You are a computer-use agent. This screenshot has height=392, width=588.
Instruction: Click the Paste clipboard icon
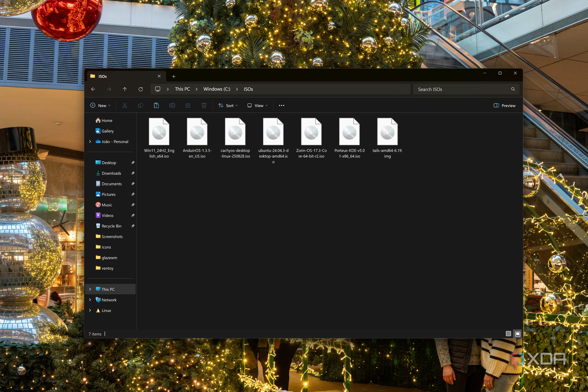point(156,105)
